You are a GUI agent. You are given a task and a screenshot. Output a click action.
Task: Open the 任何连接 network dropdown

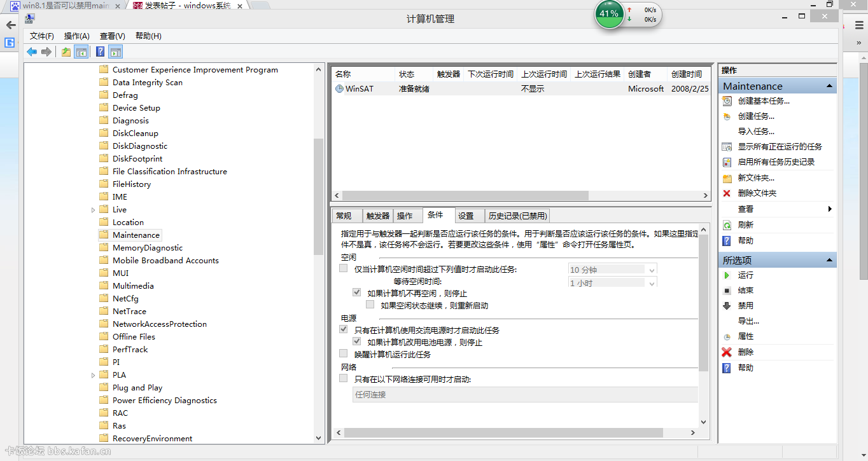tap(526, 395)
